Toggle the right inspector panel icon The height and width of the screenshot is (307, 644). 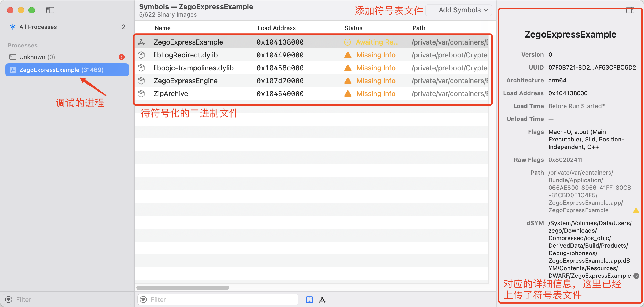point(630,10)
